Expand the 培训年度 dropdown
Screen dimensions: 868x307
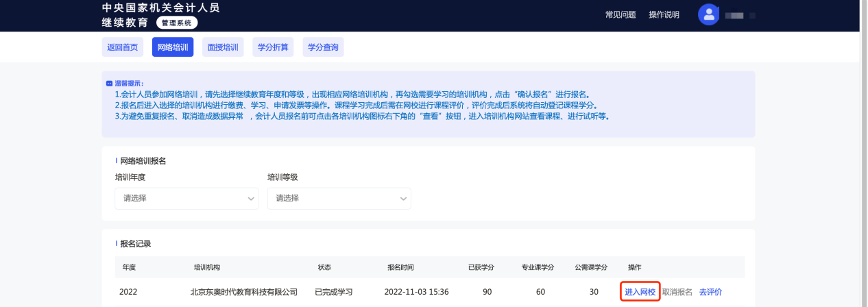point(186,198)
